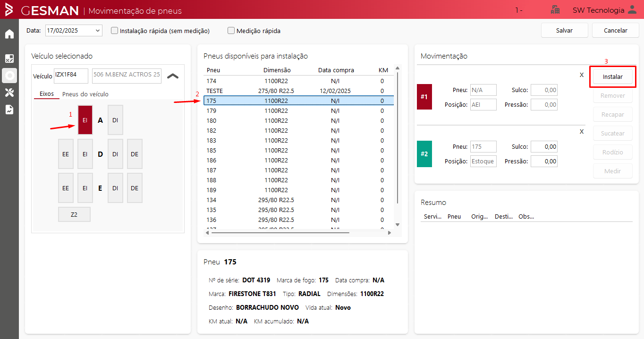Remove movement #2 with its X

[582, 131]
